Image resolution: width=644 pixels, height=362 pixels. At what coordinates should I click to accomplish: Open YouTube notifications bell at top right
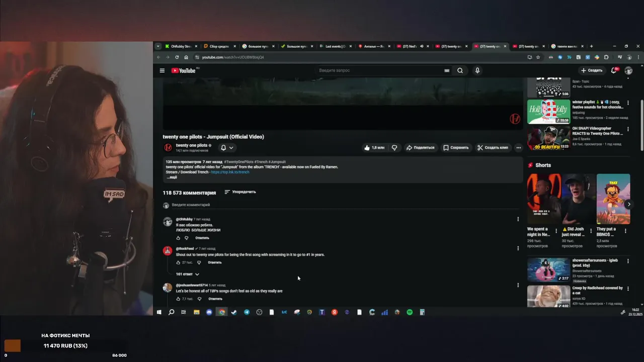pyautogui.click(x=614, y=70)
